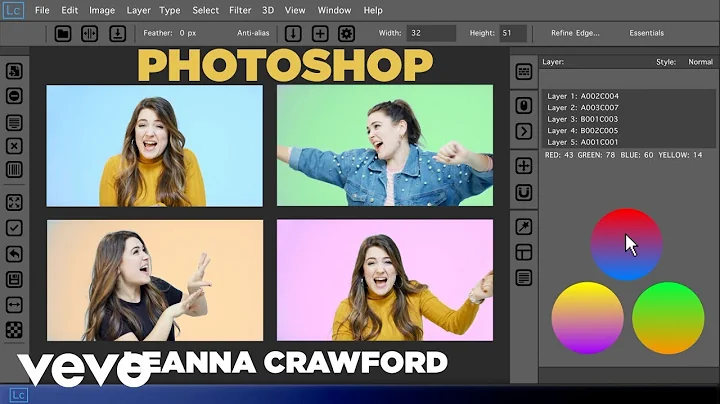Select the expand-arrows fullscreen tool
Viewport: 720px width, 404px height.
(14, 202)
